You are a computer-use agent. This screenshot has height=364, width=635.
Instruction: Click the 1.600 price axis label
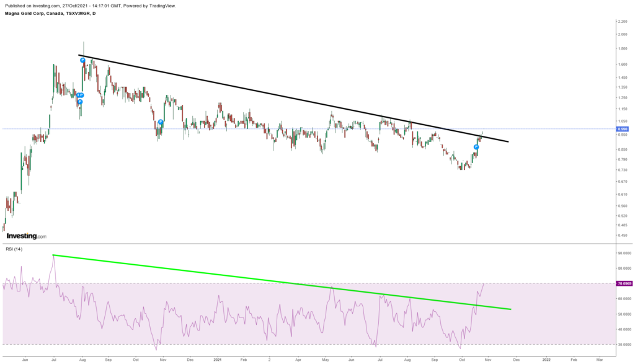pos(623,64)
